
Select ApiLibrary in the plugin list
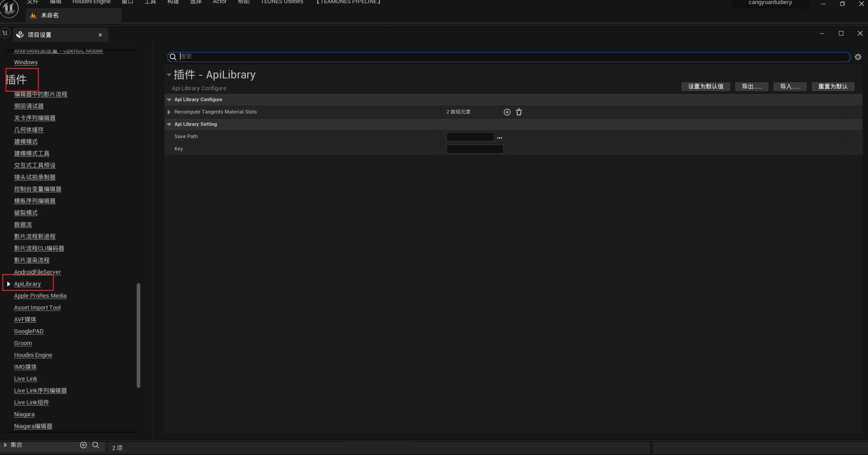click(27, 284)
